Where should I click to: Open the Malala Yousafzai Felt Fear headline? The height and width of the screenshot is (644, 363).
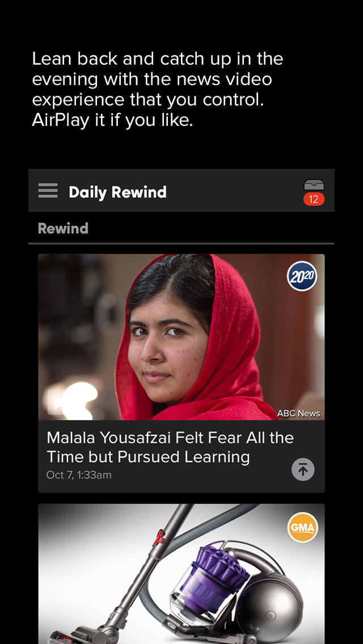[170, 447]
